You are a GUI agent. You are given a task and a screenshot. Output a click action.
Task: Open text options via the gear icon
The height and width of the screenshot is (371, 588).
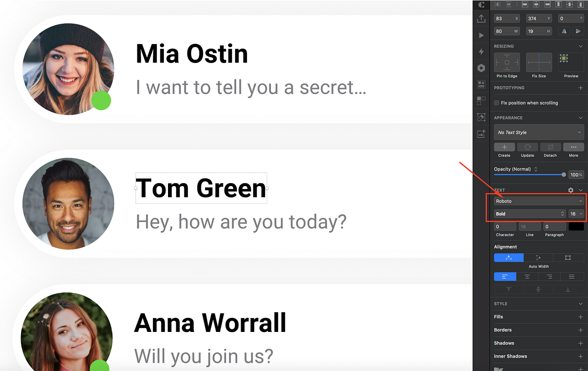pos(570,190)
